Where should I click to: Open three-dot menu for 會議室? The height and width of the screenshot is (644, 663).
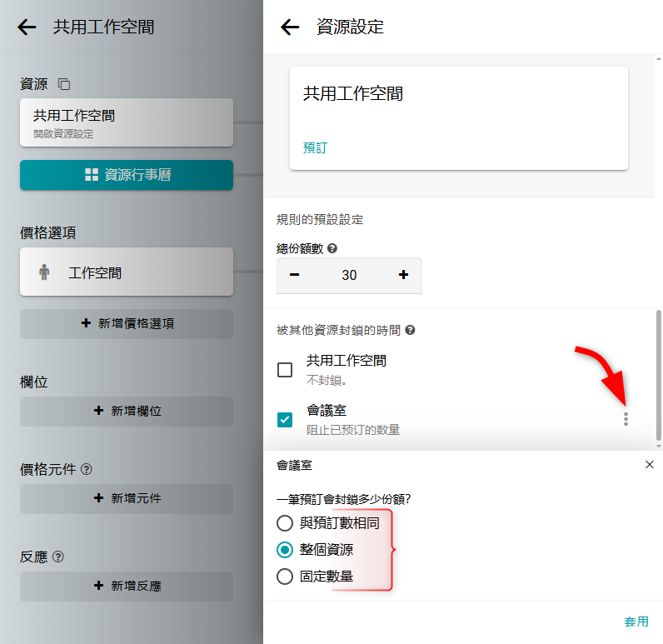(x=626, y=419)
